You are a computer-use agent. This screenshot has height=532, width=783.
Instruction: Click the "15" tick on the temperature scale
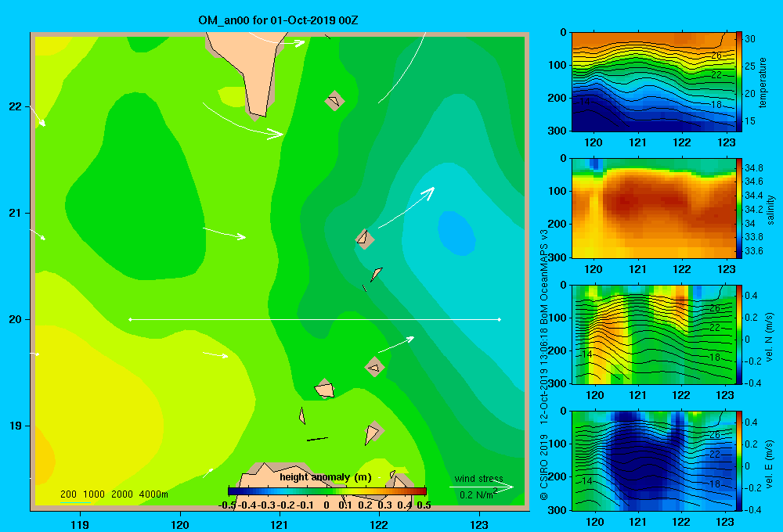pyautogui.click(x=750, y=121)
